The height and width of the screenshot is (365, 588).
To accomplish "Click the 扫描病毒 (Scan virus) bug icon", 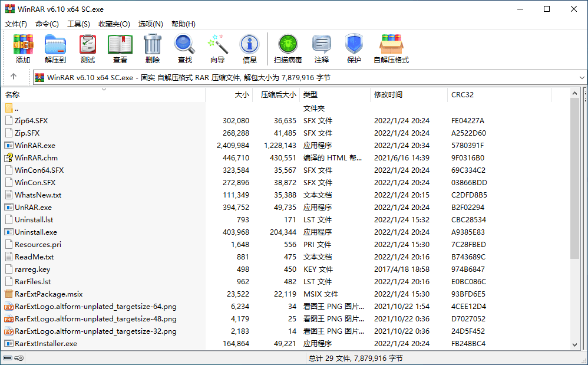I will click(288, 44).
